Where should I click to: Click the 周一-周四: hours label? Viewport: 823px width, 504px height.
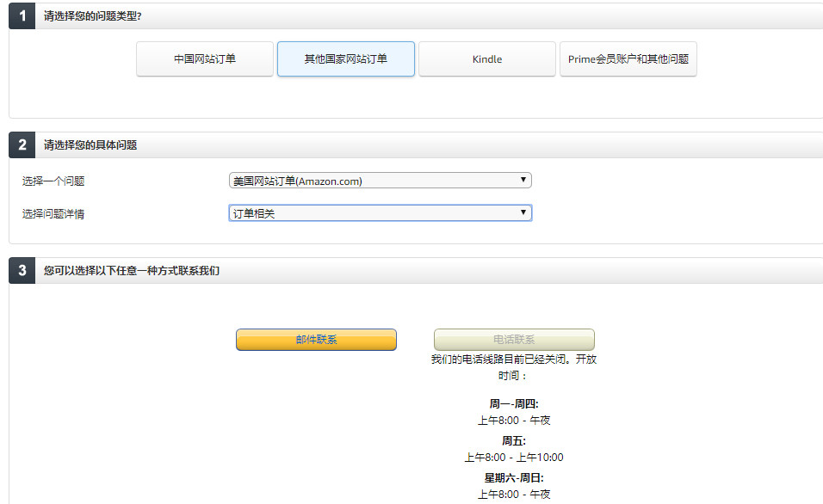(x=514, y=404)
